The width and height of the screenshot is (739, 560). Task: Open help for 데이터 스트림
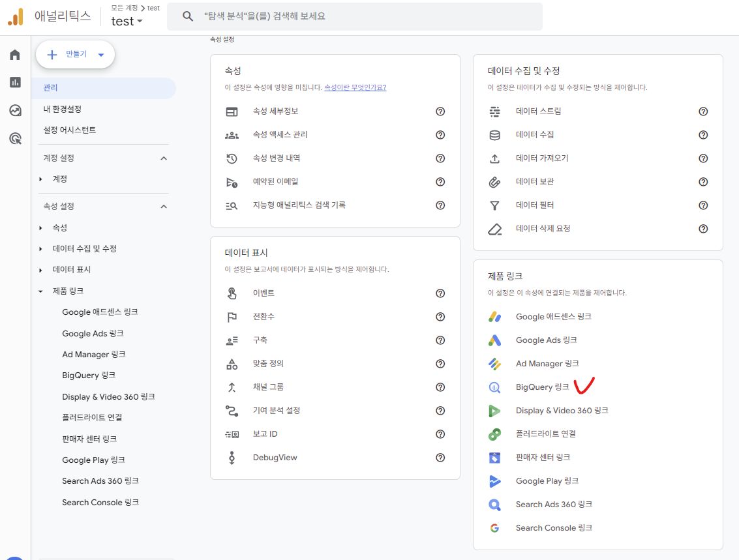click(x=703, y=111)
